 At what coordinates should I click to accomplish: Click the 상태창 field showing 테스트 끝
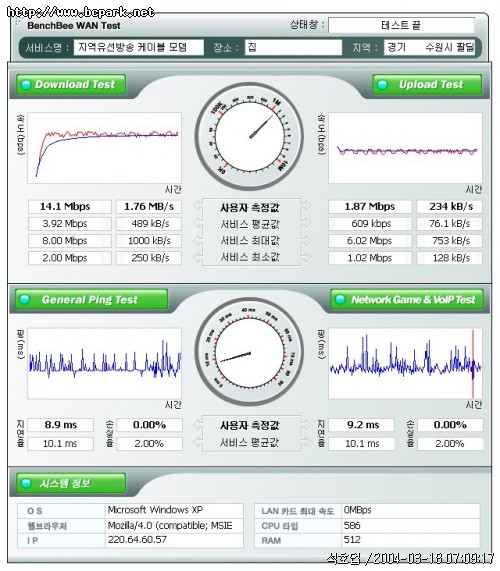point(401,25)
